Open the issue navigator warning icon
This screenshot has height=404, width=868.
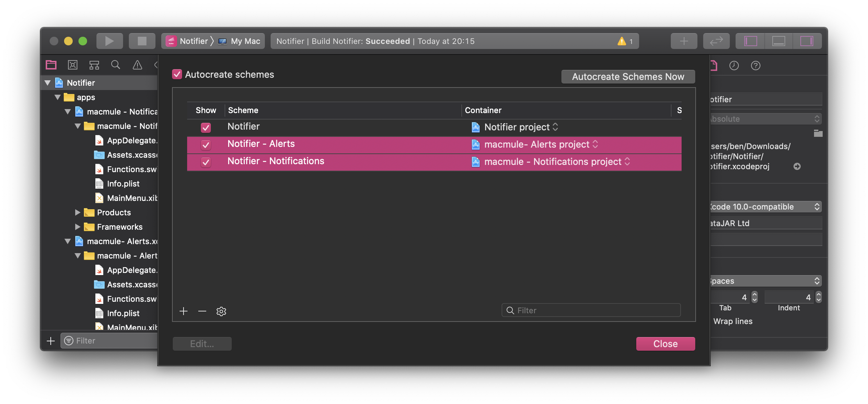pyautogui.click(x=137, y=65)
